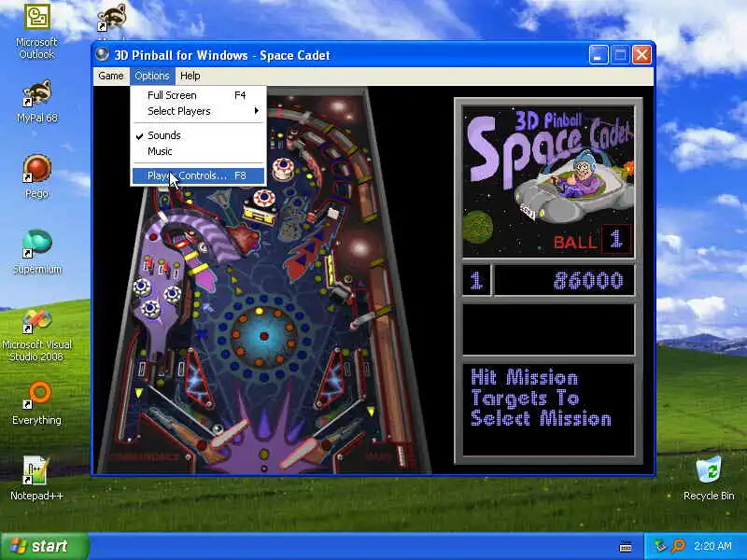
Task: Click the system tray clock showing 2:20 AM
Action: coord(712,546)
